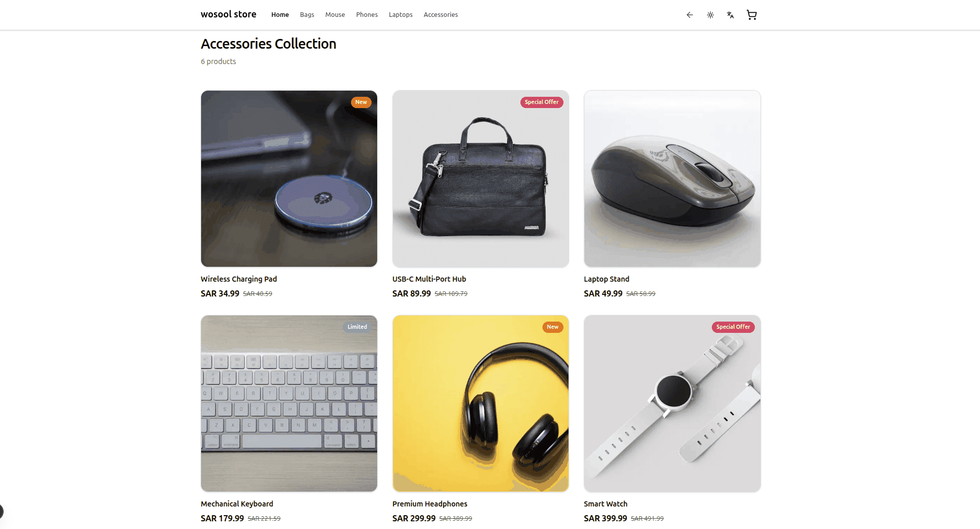Viewport: 980px width, 529px height.
Task: Select Accessories nav link
Action: pyautogui.click(x=441, y=15)
